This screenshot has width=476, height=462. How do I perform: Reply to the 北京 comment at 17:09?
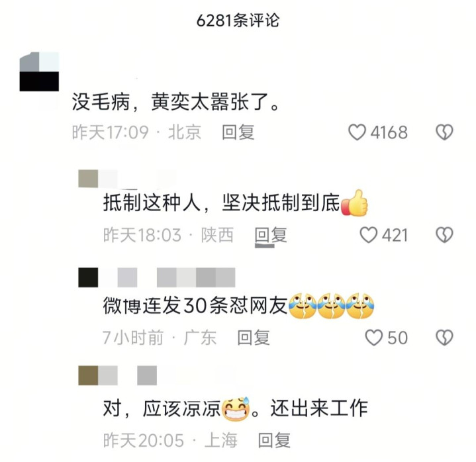coord(238,132)
